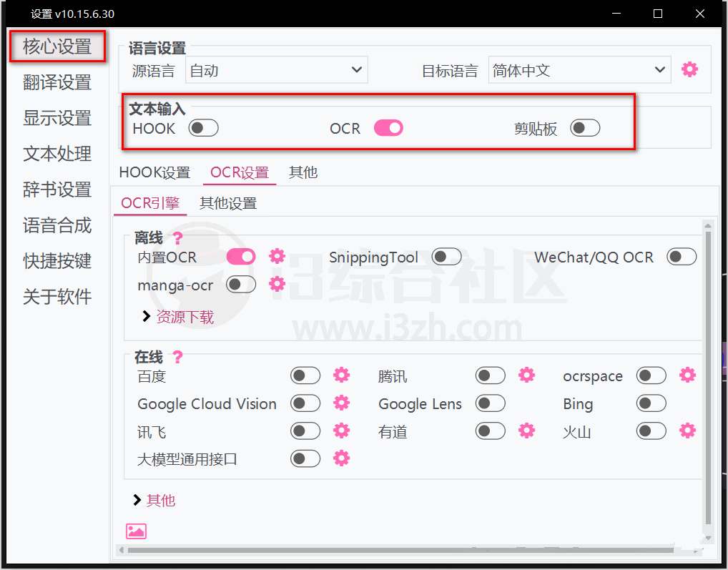Click the image icon at panel bottom

tap(136, 531)
